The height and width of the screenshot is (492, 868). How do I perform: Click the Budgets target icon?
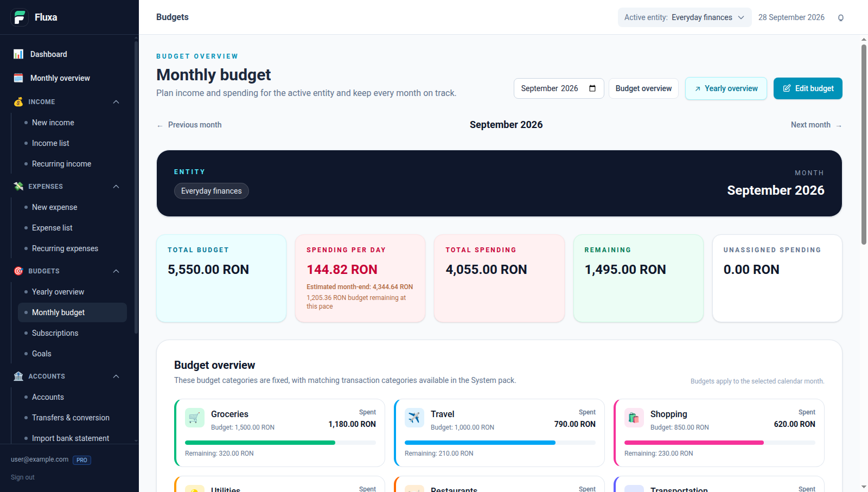[x=18, y=271]
